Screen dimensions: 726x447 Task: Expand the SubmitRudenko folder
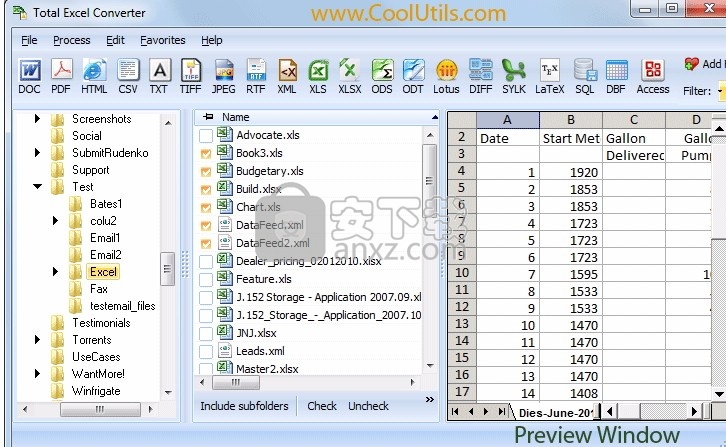[37, 152]
